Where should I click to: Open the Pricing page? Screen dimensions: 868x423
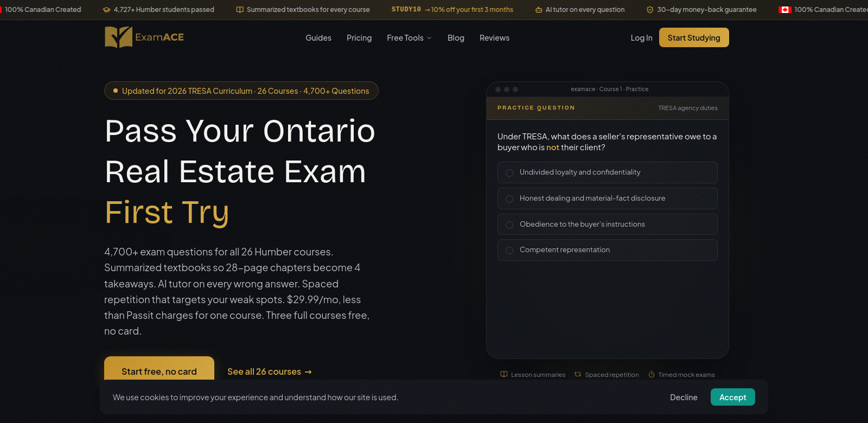(x=359, y=38)
